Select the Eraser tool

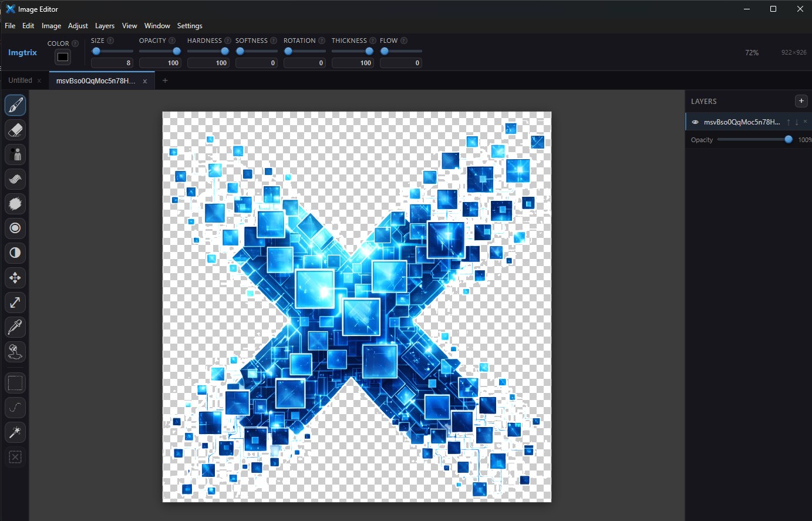[x=15, y=130]
